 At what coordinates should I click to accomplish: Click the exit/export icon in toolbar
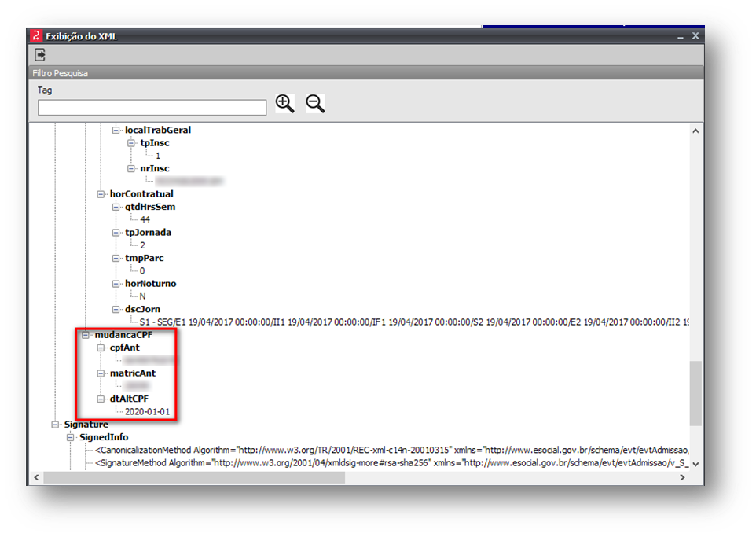point(40,55)
